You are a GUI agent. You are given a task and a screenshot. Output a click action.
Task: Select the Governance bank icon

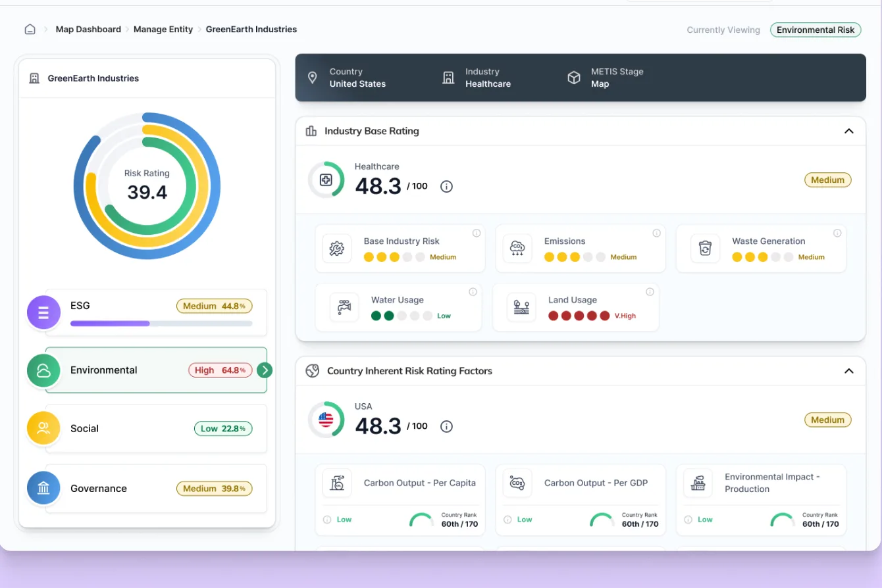pos(43,488)
